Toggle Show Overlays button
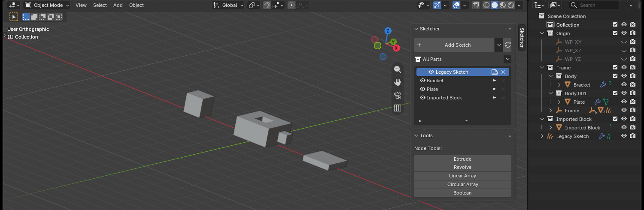The image size is (644, 210). 457,5
